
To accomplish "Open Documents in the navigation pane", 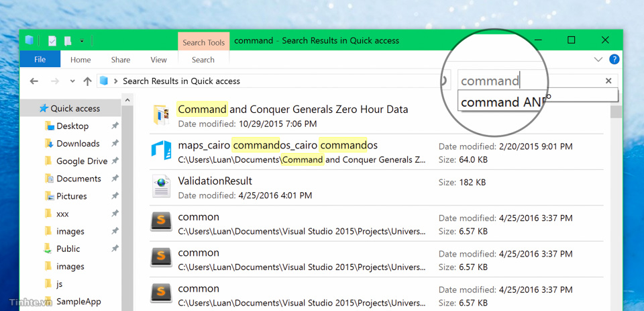I will pyautogui.click(x=78, y=179).
